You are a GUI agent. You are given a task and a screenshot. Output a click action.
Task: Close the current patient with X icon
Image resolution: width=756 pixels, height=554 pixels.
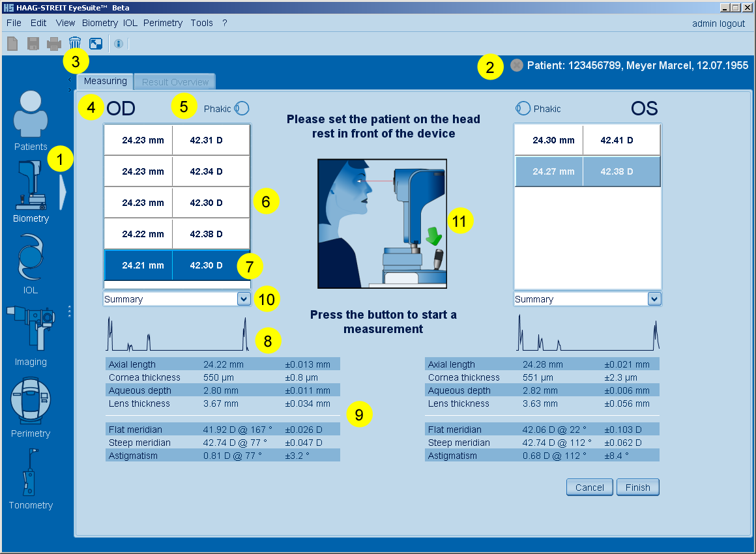point(517,65)
